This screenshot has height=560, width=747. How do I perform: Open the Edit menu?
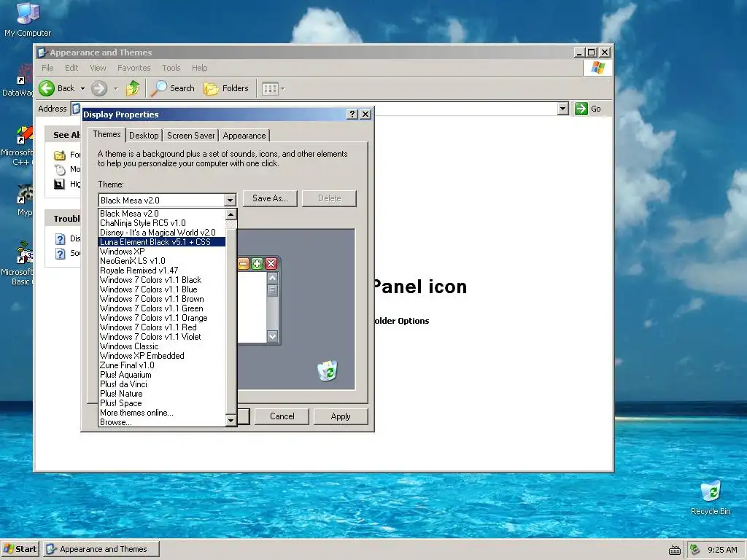pos(71,68)
